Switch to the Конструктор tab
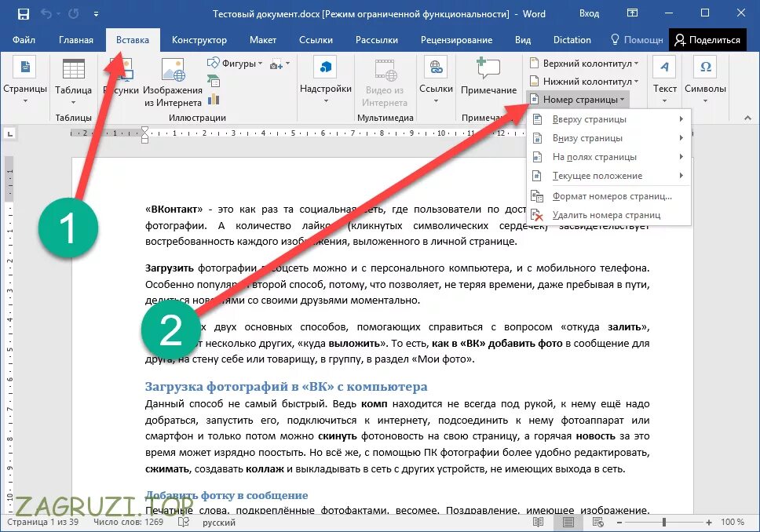Image resolution: width=760 pixels, height=532 pixels. point(199,40)
